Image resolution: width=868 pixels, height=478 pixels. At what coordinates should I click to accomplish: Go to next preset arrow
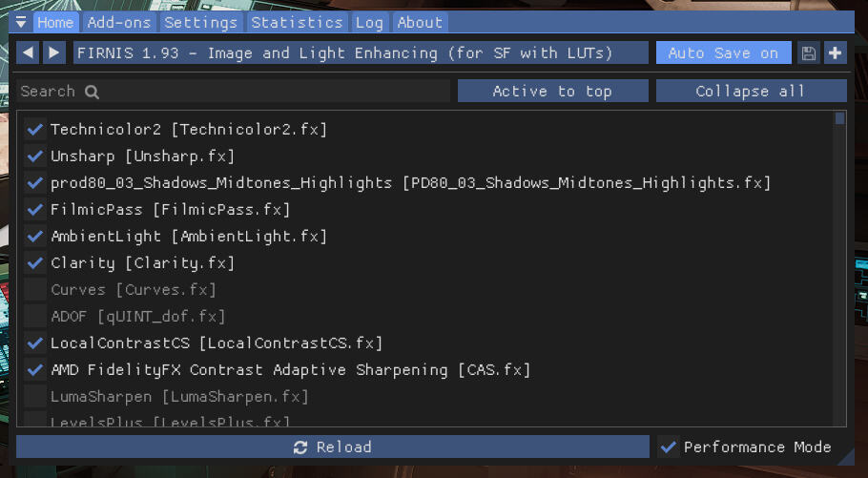pyautogui.click(x=53, y=53)
